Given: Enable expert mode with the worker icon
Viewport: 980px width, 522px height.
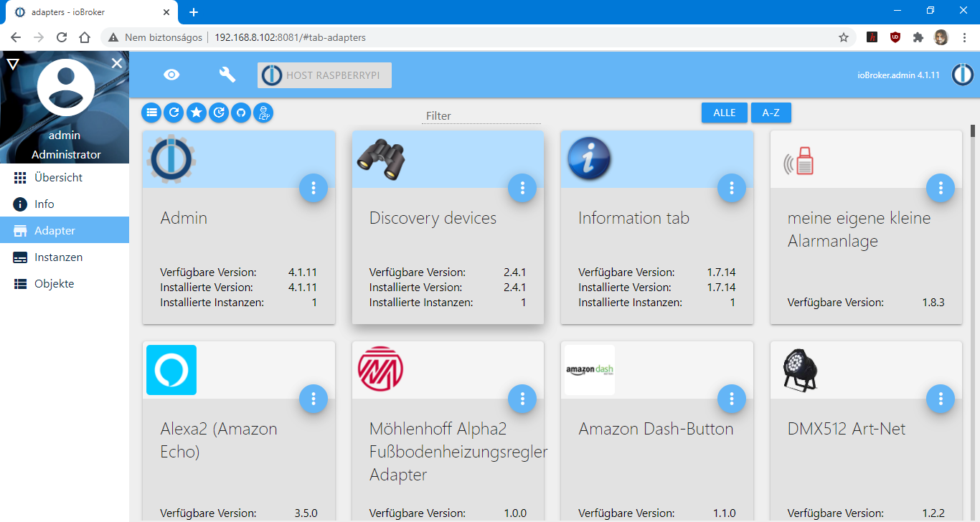Looking at the screenshot, I should [263, 113].
